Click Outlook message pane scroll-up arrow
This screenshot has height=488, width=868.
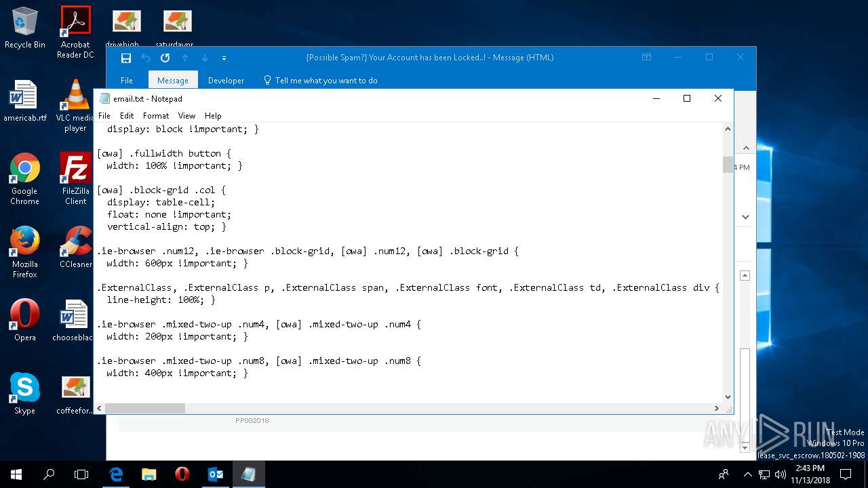(x=745, y=276)
